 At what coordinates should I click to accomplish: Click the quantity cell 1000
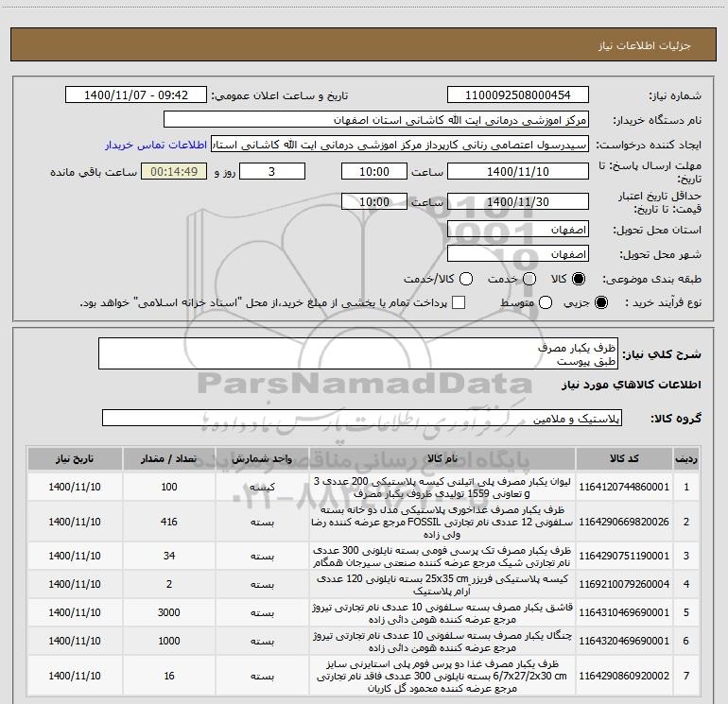click(x=169, y=641)
